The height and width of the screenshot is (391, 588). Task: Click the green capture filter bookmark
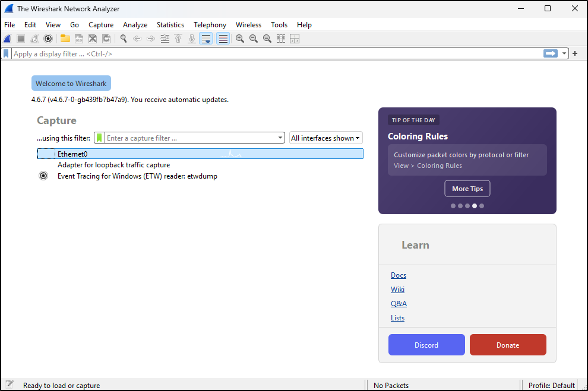pyautogui.click(x=99, y=138)
